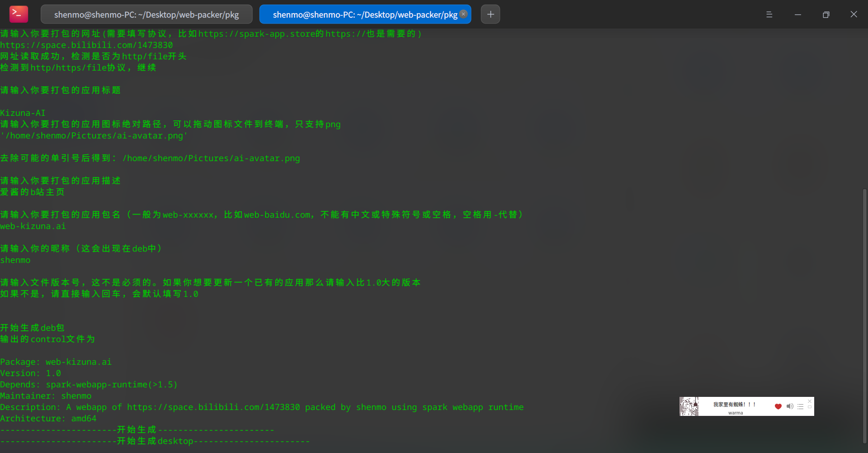868x453 pixels.
Task: Toggle the red heart favorite icon
Action: point(778,406)
